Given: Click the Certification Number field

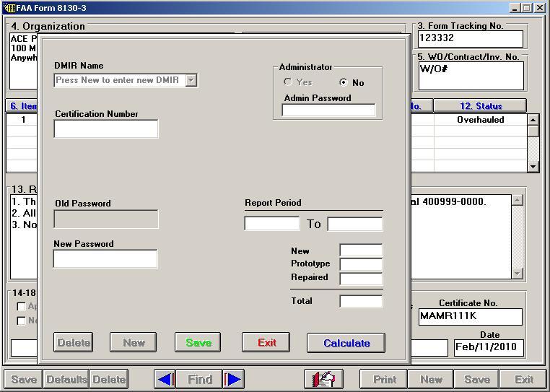Looking at the screenshot, I should (105, 129).
